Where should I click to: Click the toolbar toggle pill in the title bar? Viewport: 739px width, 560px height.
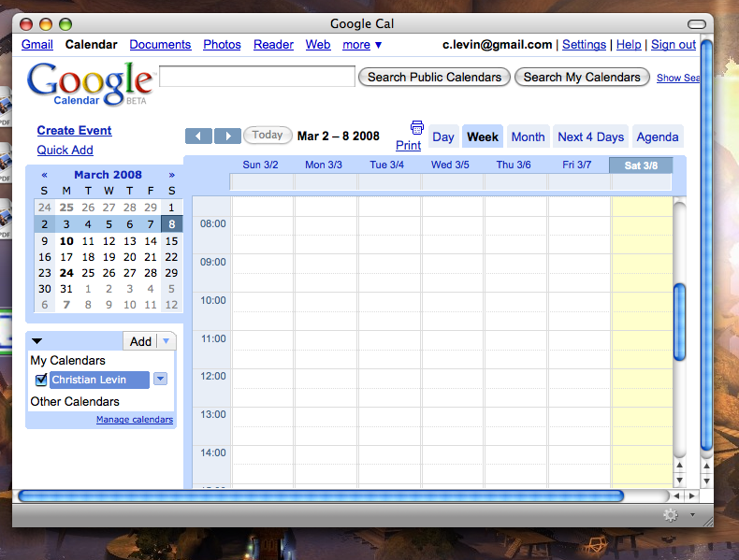click(697, 23)
